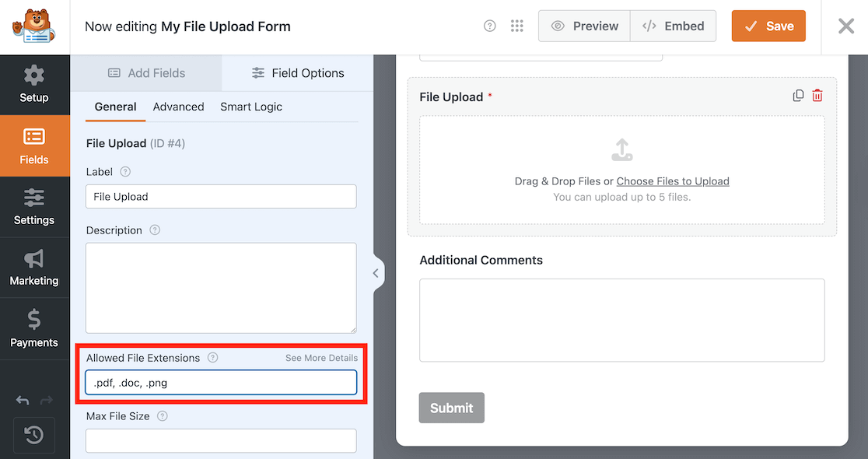Undo last change arrow
This screenshot has height=459, width=868.
coord(23,400)
